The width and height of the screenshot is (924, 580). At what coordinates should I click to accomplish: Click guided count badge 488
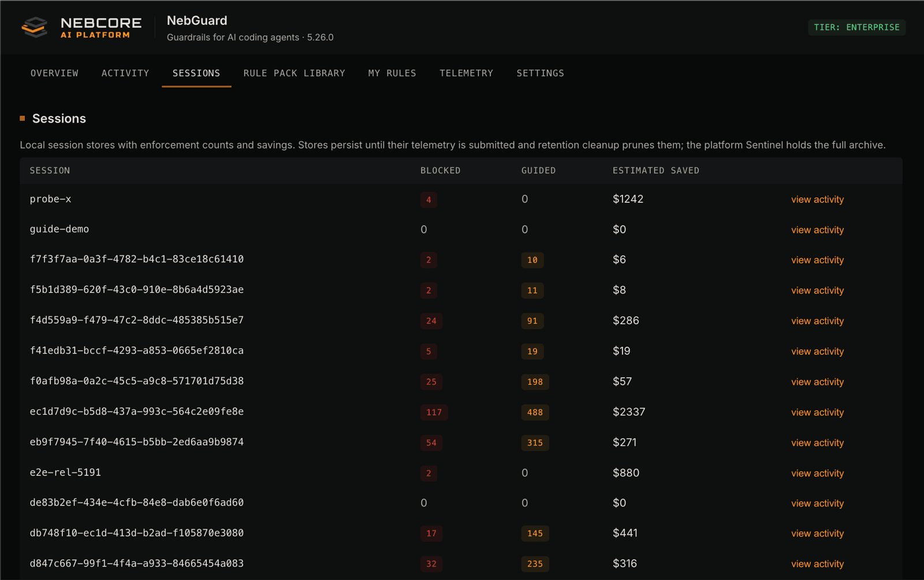click(535, 412)
